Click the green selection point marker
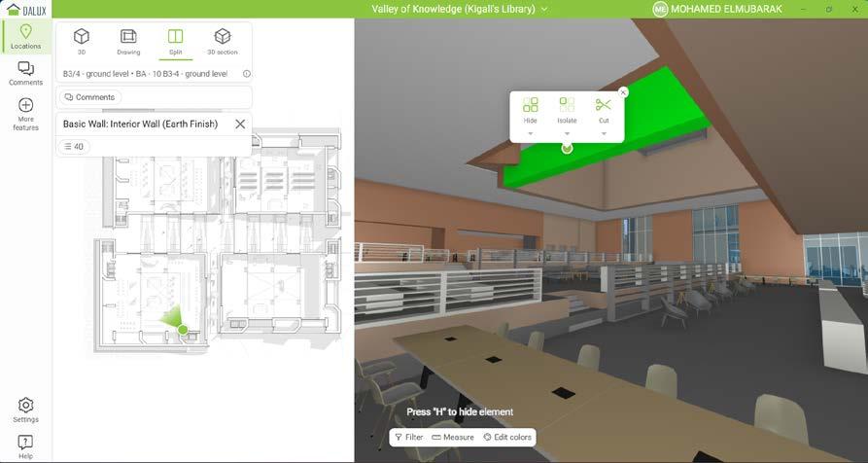Image resolution: width=868 pixels, height=463 pixels. point(567,148)
